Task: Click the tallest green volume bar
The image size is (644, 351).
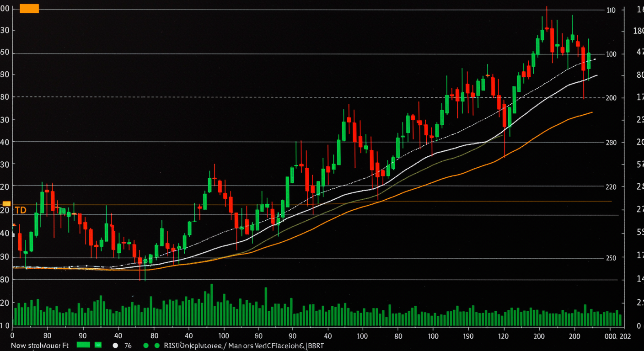Action: tap(211, 304)
